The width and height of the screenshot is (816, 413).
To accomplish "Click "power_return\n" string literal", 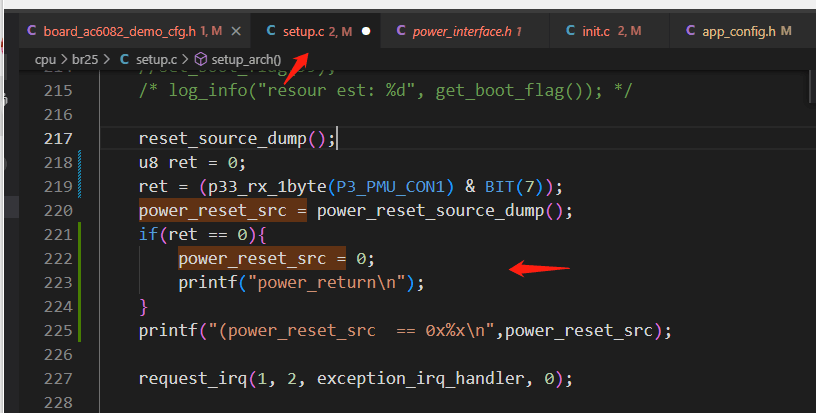I will (x=327, y=282).
